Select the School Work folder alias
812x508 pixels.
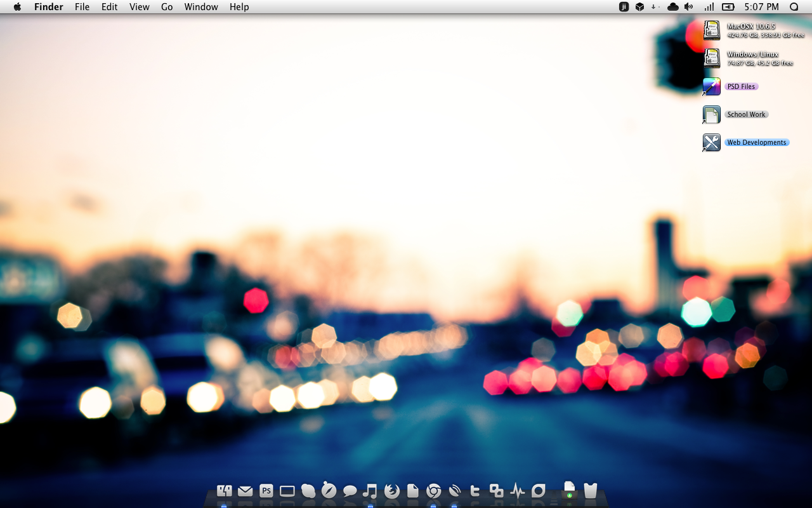712,114
